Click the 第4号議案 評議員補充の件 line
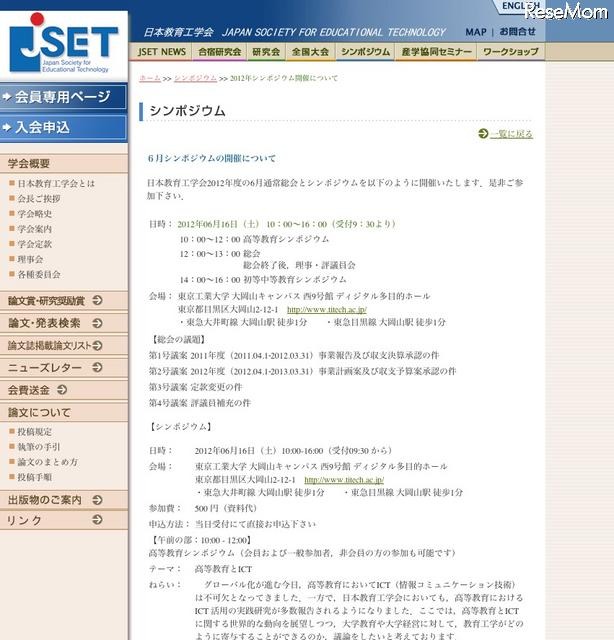 click(x=200, y=403)
